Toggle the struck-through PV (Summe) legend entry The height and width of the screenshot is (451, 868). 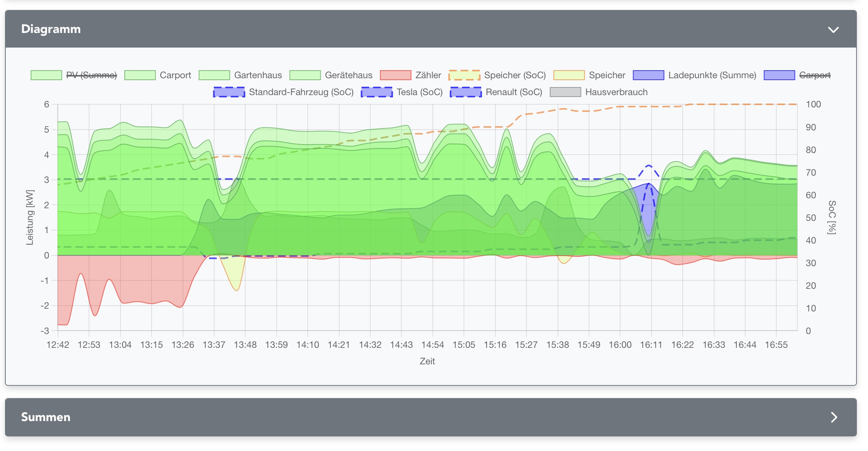pyautogui.click(x=91, y=75)
